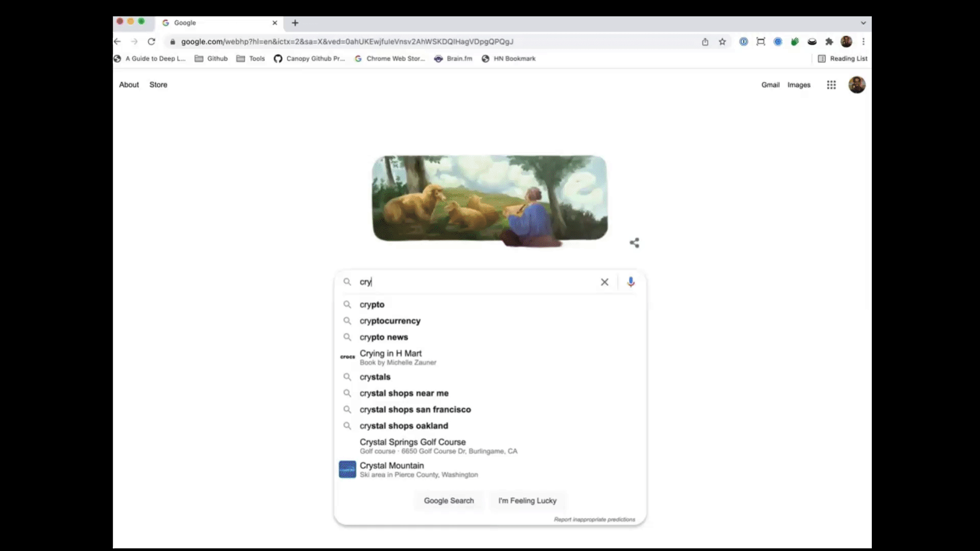The width and height of the screenshot is (980, 551).
Task: Choose Crystal Mountain ski area suggestion
Action: [x=490, y=469]
